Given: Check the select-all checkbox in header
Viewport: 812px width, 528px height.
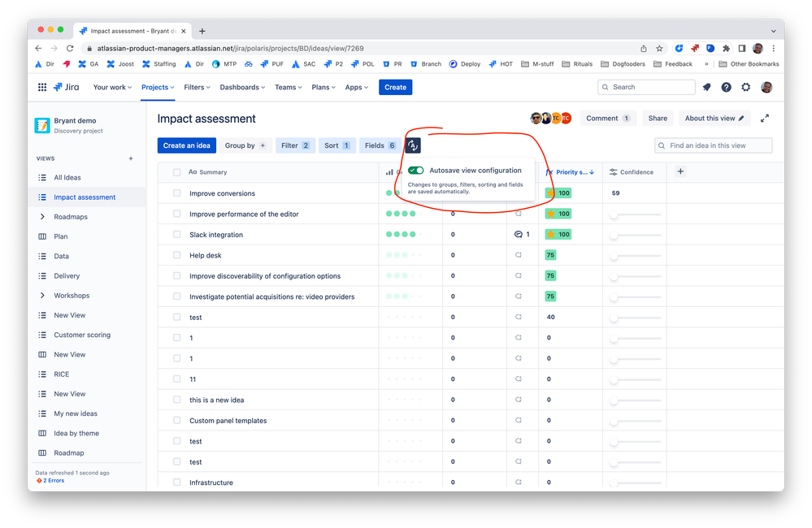Looking at the screenshot, I should point(176,172).
